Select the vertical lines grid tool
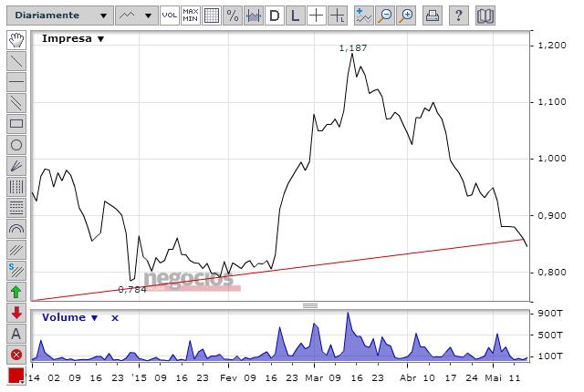Image resolution: width=584 pixels, height=392 pixels. tap(16, 187)
